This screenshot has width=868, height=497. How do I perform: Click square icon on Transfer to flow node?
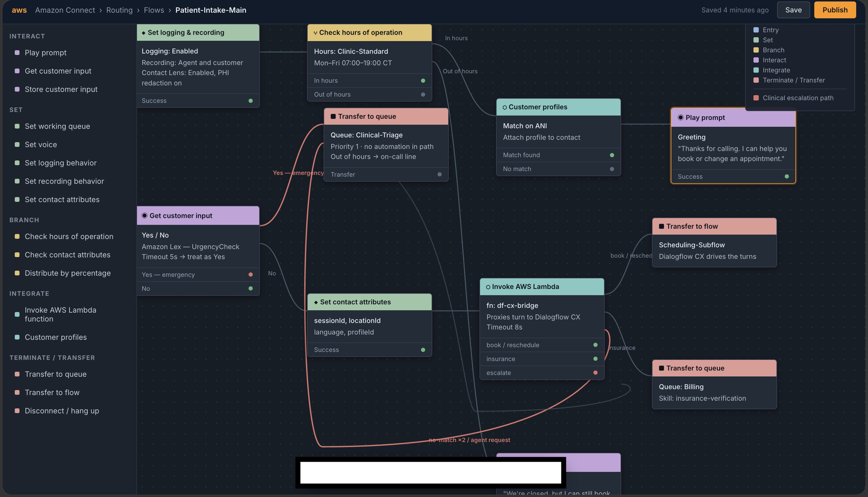(661, 226)
